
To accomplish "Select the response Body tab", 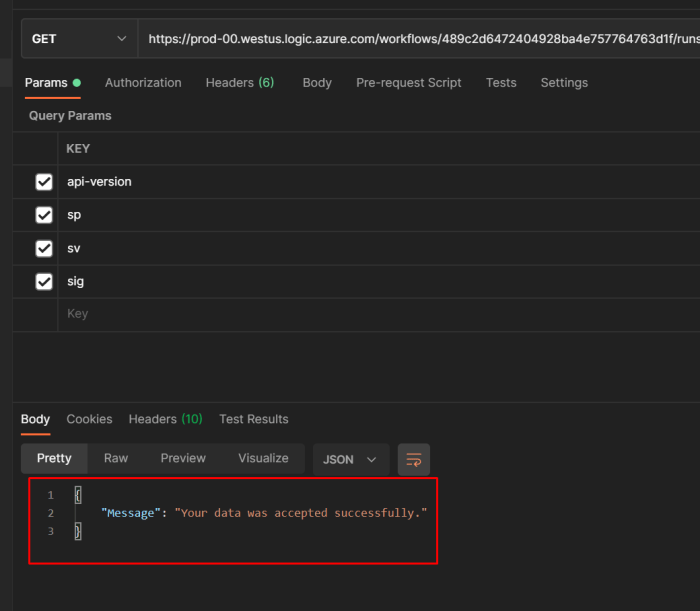I will (35, 419).
